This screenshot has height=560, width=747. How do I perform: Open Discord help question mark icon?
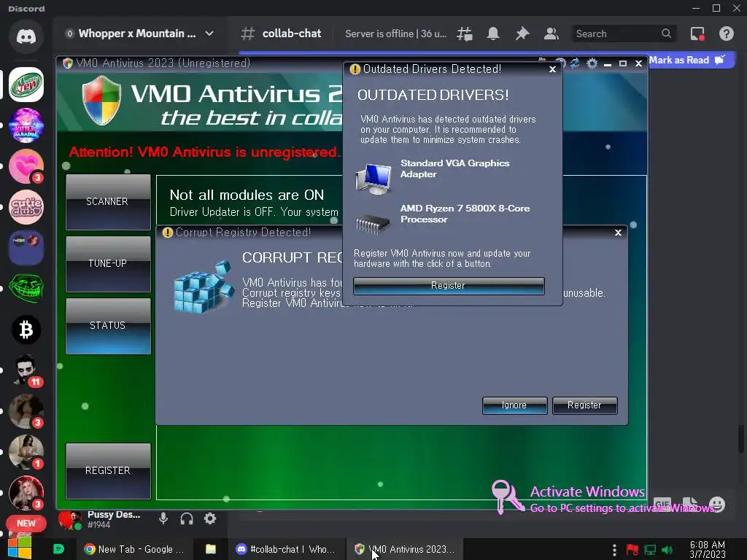(x=726, y=34)
